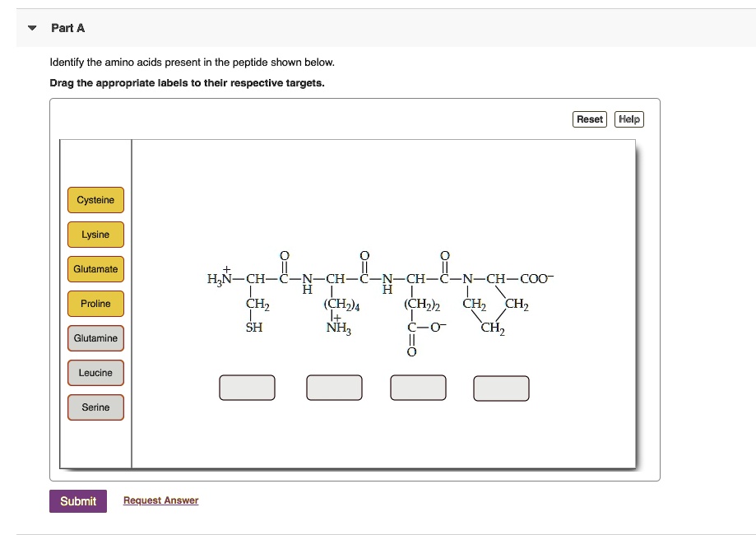Select the Cysteine label
Screen dimensions: 756x535
click(x=95, y=200)
